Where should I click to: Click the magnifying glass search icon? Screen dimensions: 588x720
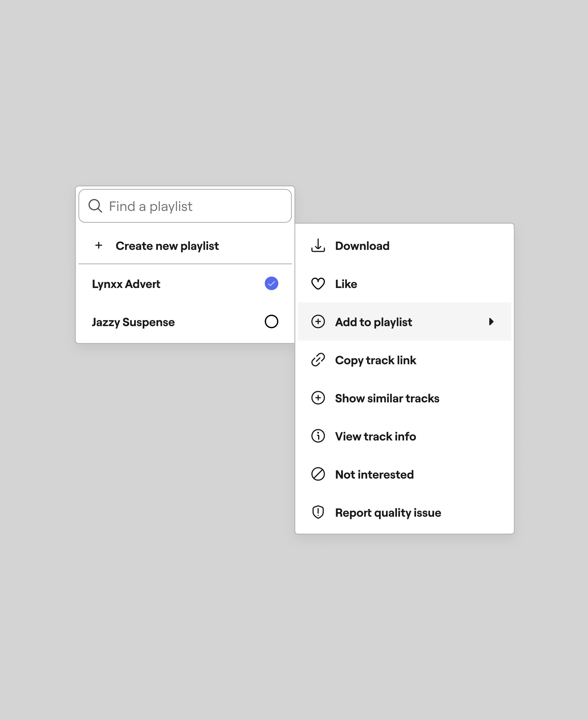coord(95,206)
